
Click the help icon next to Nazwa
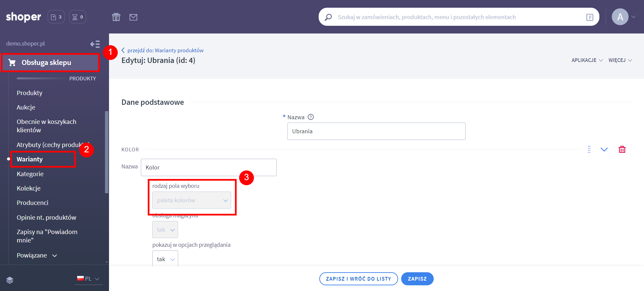click(311, 117)
